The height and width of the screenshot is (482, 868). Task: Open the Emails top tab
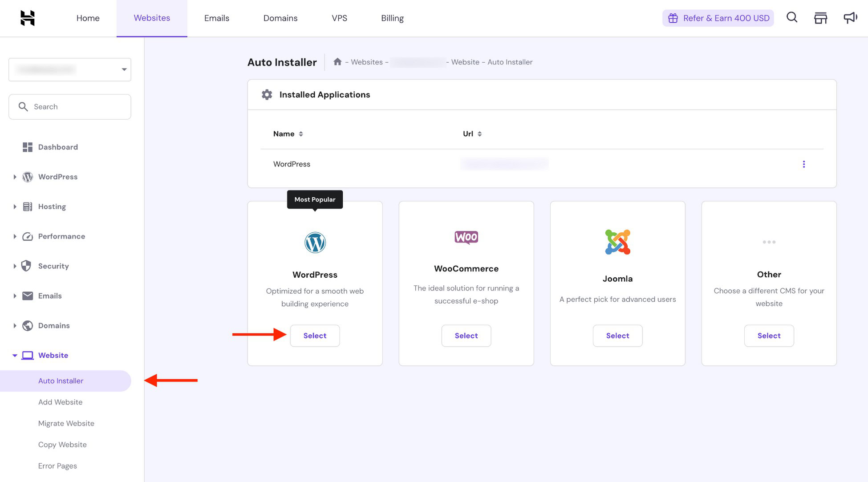217,18
